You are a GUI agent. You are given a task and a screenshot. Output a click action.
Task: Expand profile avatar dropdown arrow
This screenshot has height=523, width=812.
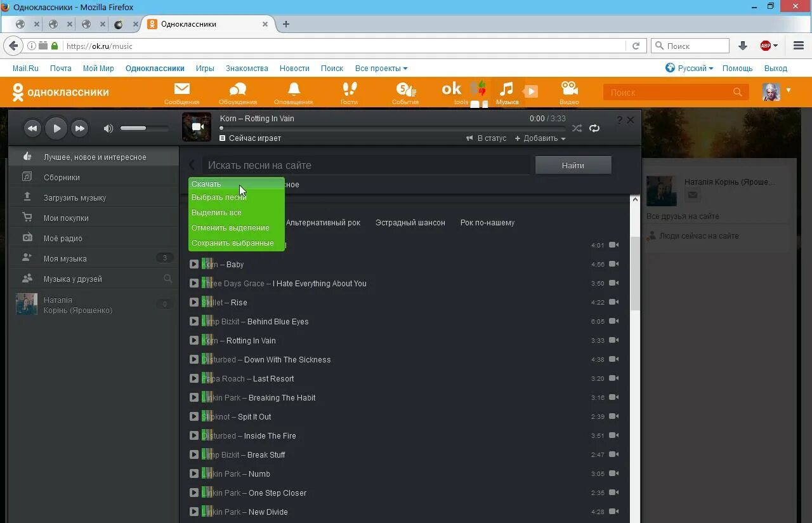789,90
